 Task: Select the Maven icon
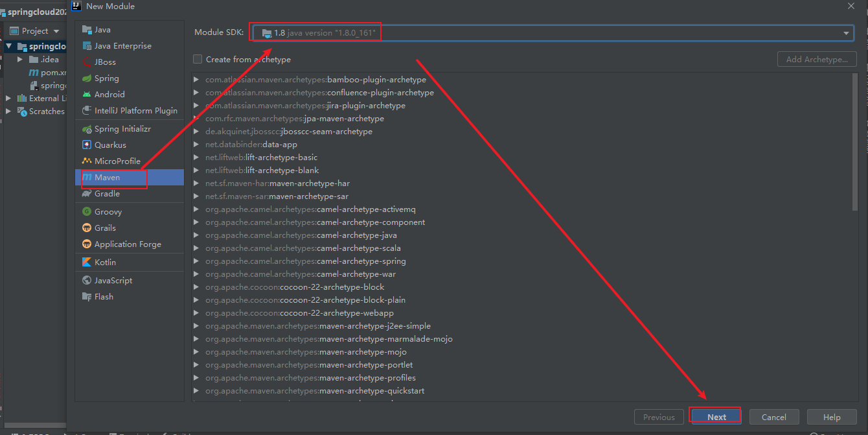pyautogui.click(x=87, y=178)
